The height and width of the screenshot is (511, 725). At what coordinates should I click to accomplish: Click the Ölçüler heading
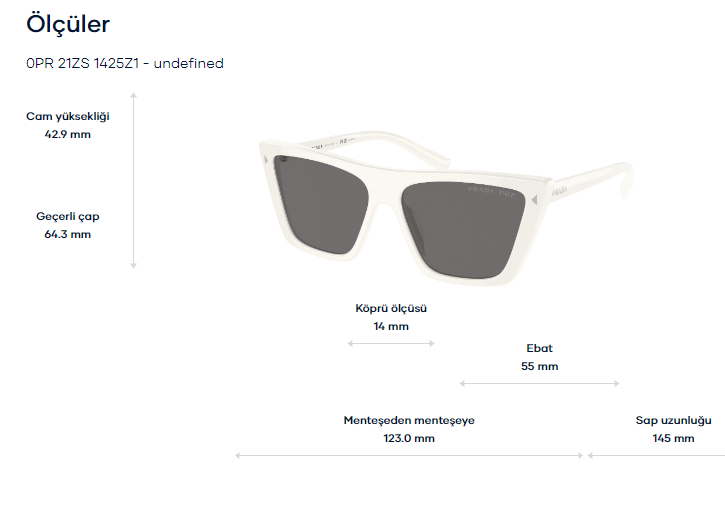click(x=68, y=24)
